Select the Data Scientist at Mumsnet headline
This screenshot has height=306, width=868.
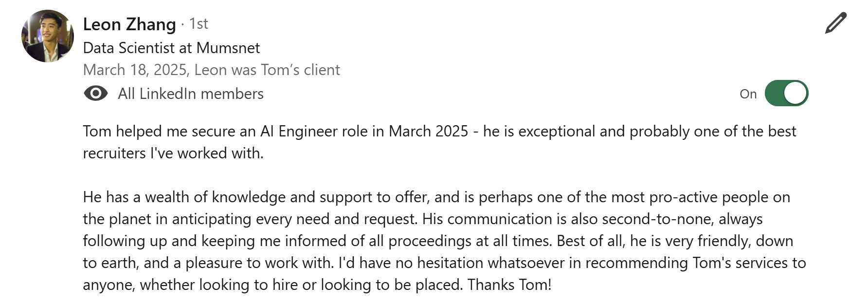(x=171, y=48)
